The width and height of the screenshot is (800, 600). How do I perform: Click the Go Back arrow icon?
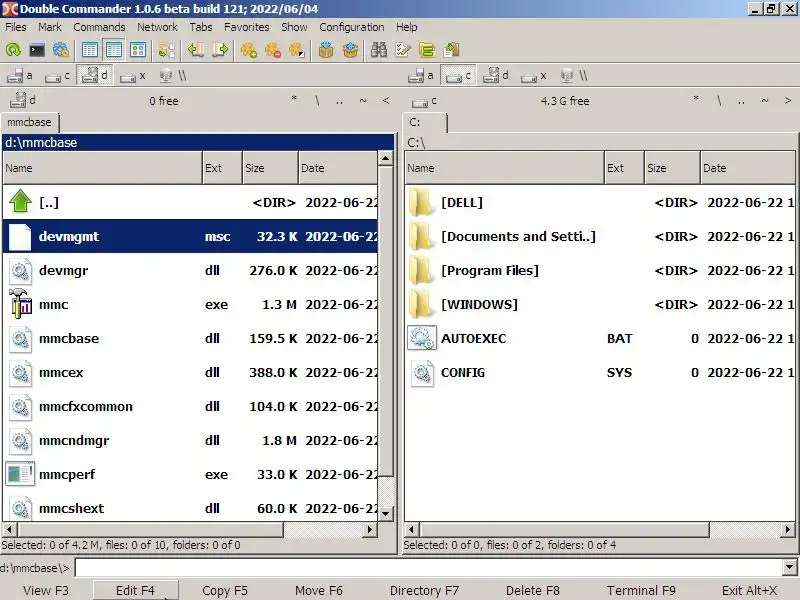[195, 50]
